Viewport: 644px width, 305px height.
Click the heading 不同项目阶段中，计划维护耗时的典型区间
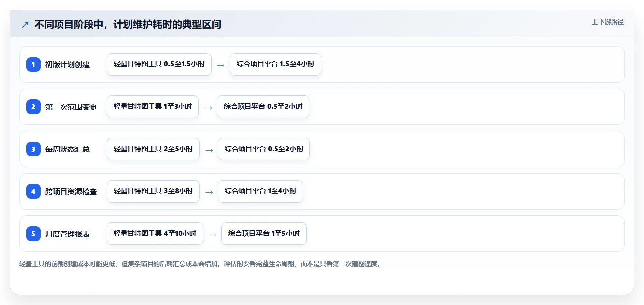coord(128,24)
